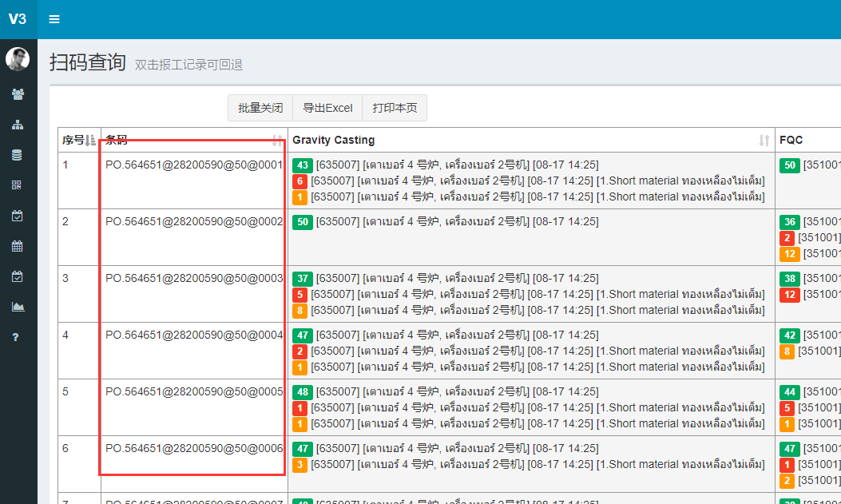Open the area chart reports icon
This screenshot has height=504, width=841.
tap(18, 307)
